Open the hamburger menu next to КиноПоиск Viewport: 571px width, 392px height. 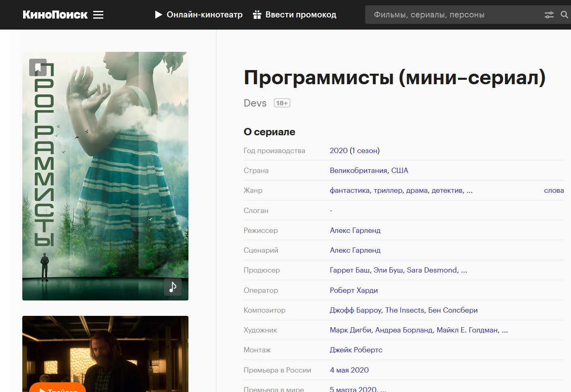coord(98,15)
